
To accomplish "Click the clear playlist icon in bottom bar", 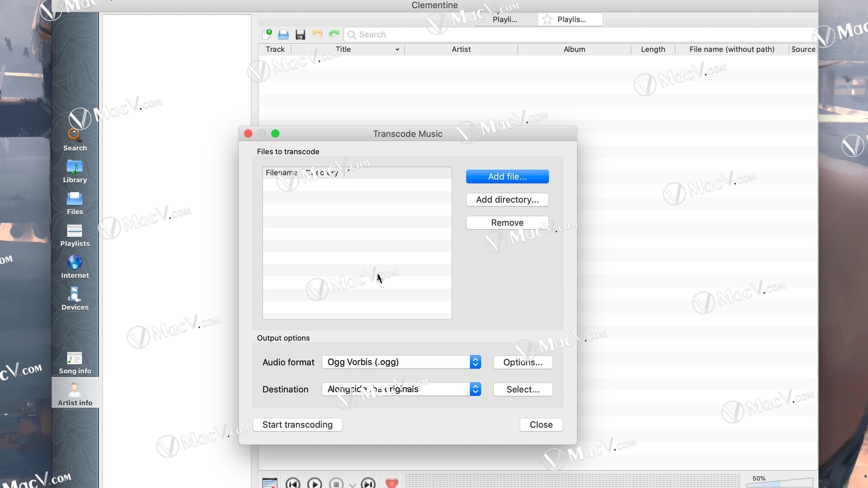I will 270,483.
